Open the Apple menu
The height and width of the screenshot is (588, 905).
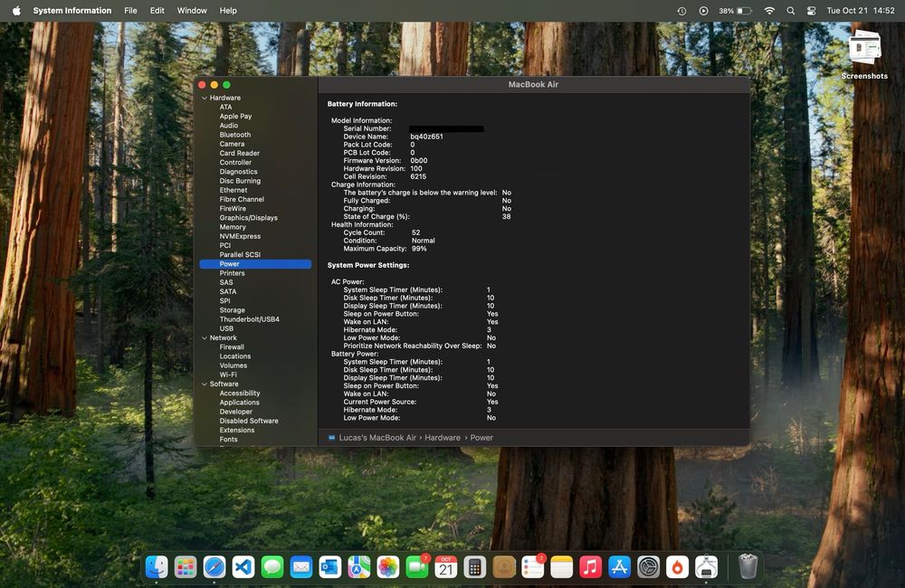16,10
